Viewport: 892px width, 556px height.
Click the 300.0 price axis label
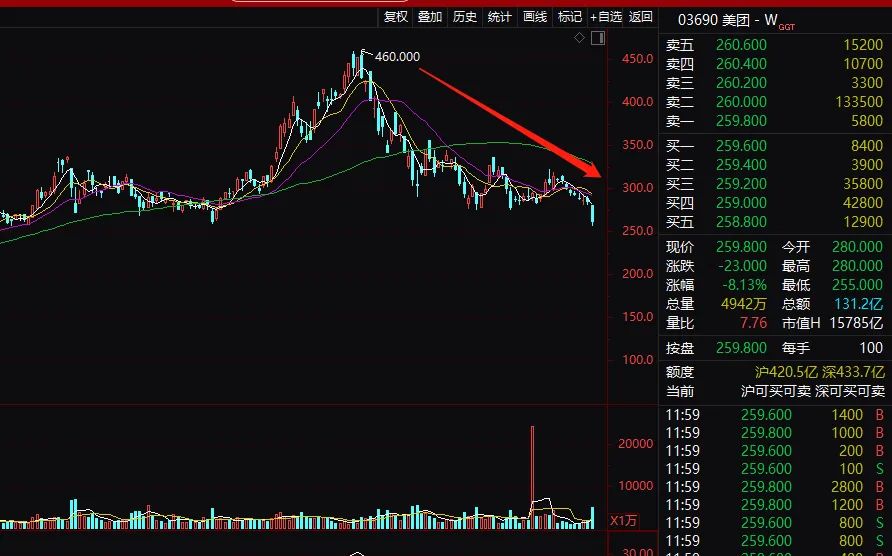click(637, 188)
